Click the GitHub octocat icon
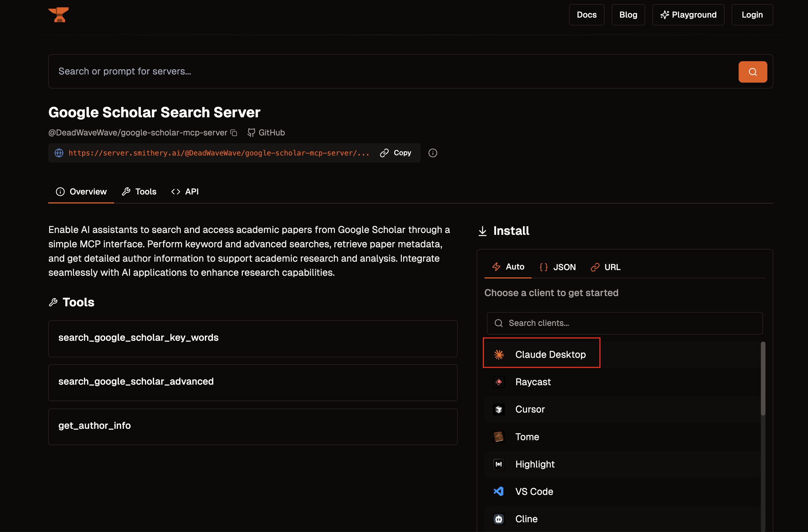The height and width of the screenshot is (532, 808). 251,133
